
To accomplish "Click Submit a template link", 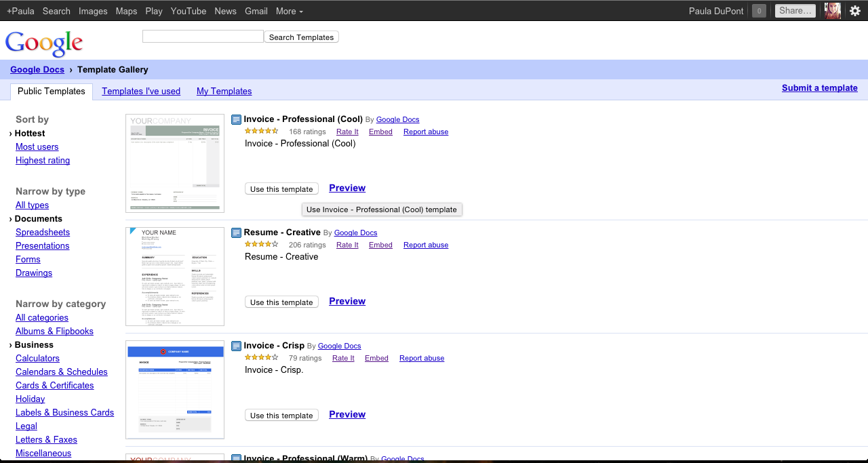I will pyautogui.click(x=820, y=88).
